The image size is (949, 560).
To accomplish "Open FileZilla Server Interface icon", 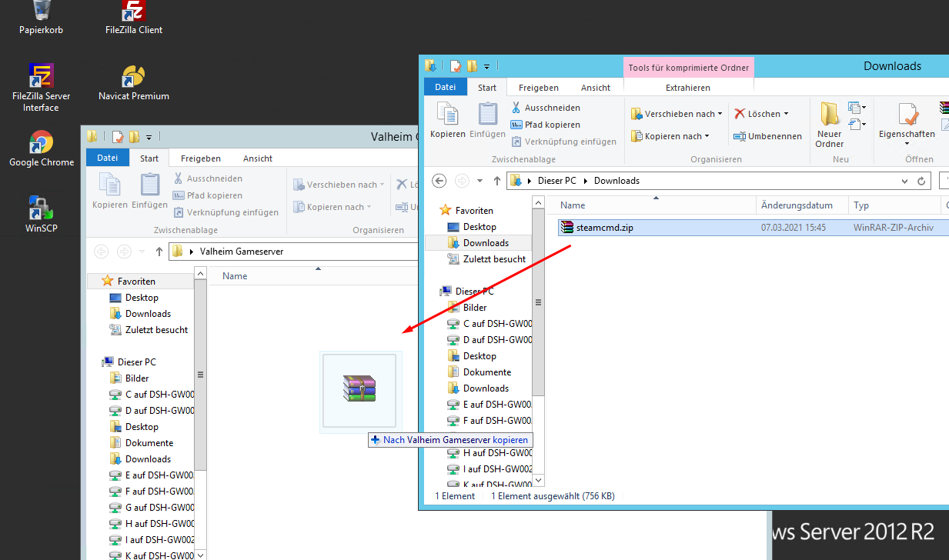I will [42, 77].
